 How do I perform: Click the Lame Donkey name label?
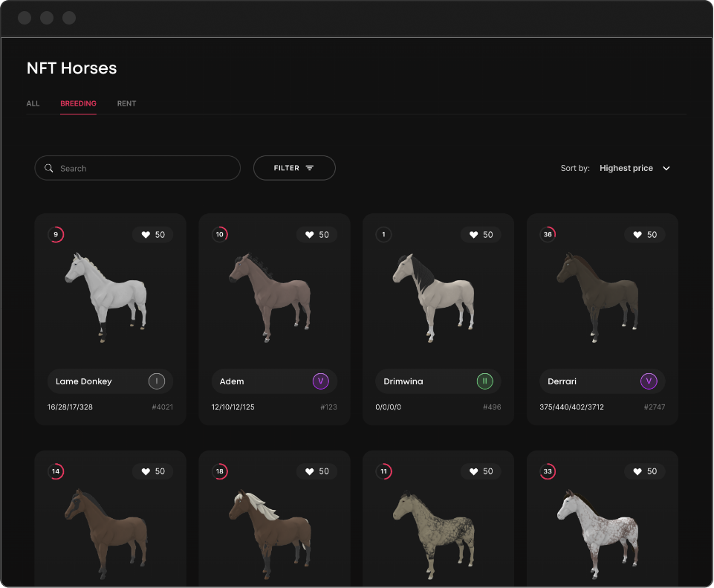[84, 381]
